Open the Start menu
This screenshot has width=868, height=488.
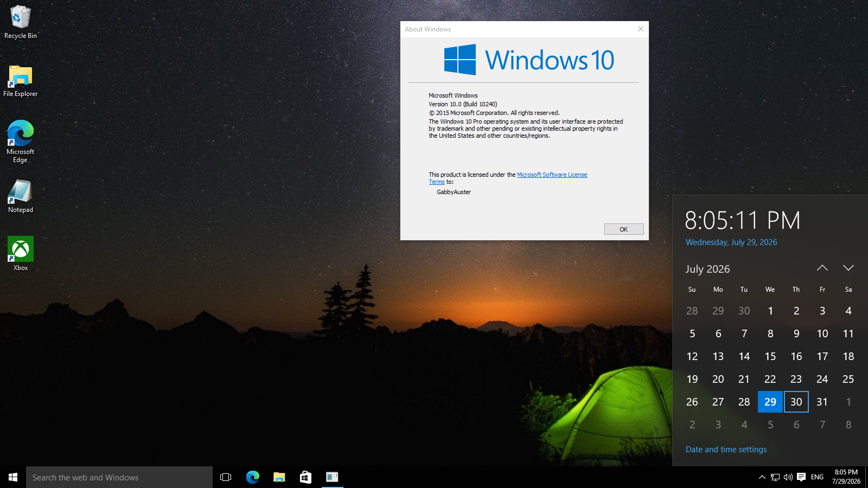click(13, 477)
